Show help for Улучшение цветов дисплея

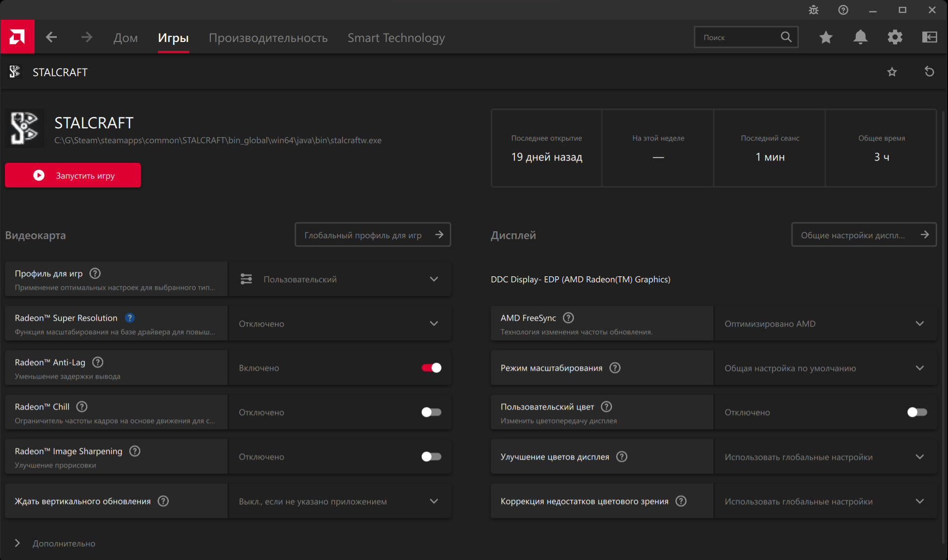(622, 457)
